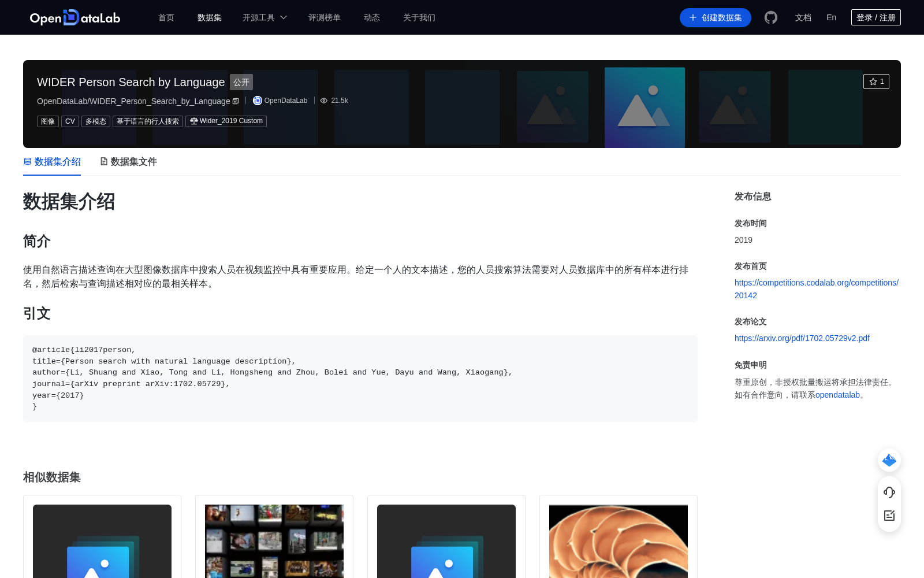
Task: Click the OpenDataLab publisher name
Action: [286, 101]
